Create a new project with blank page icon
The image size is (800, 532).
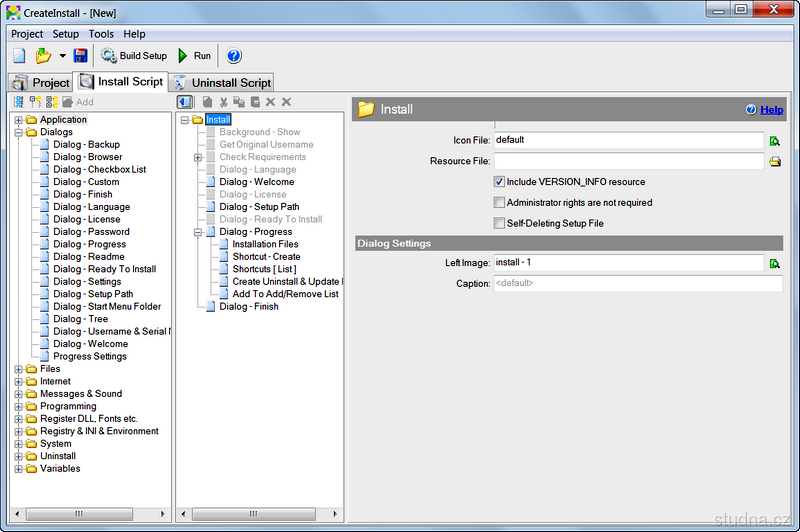tap(19, 56)
